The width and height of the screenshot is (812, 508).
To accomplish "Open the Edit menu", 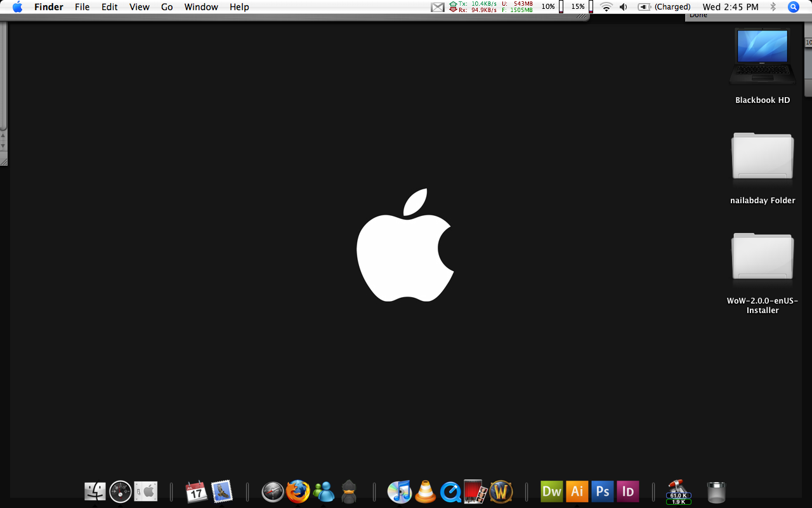I will tap(110, 7).
